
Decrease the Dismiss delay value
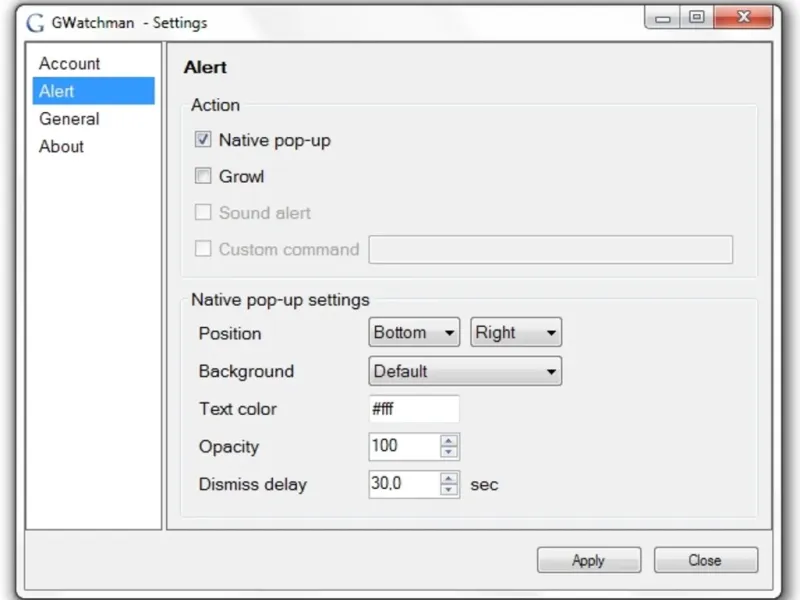449,490
